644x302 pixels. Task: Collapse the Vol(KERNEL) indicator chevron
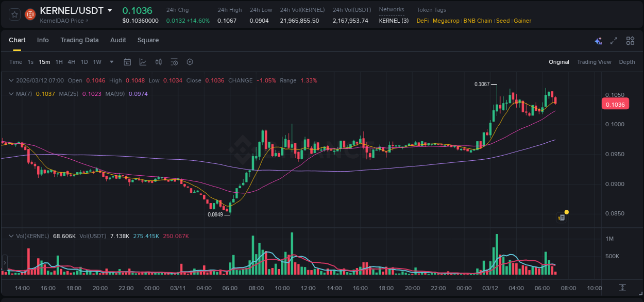coord(10,236)
